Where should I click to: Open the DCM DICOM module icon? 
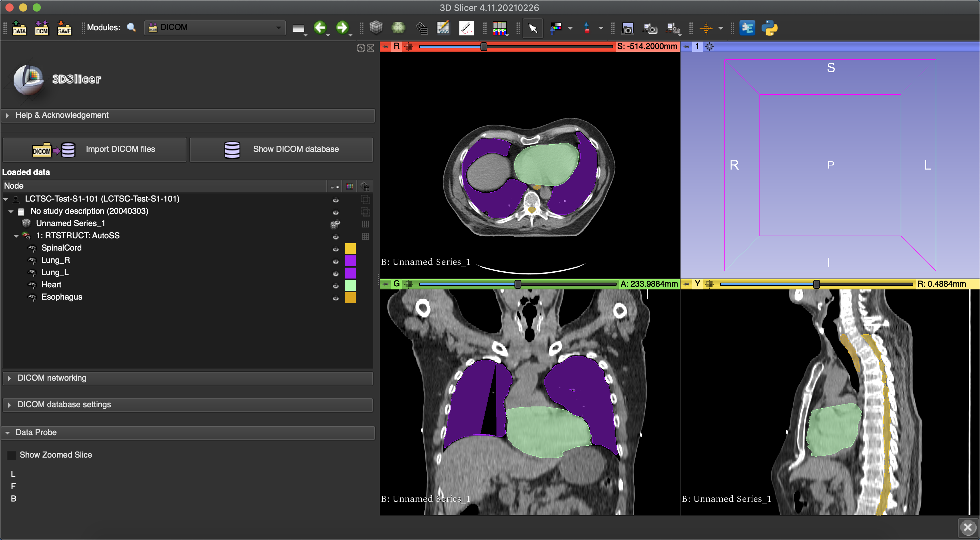tap(42, 28)
